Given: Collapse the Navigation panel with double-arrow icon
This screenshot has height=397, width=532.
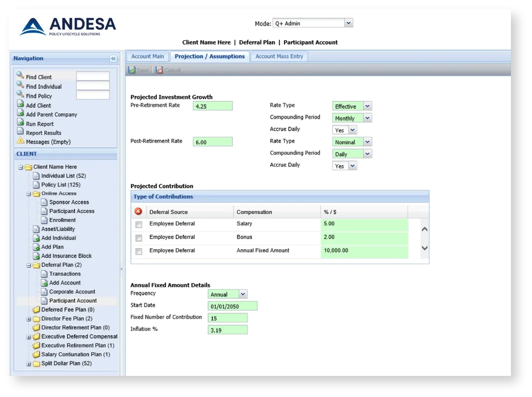Looking at the screenshot, I should tap(113, 59).
